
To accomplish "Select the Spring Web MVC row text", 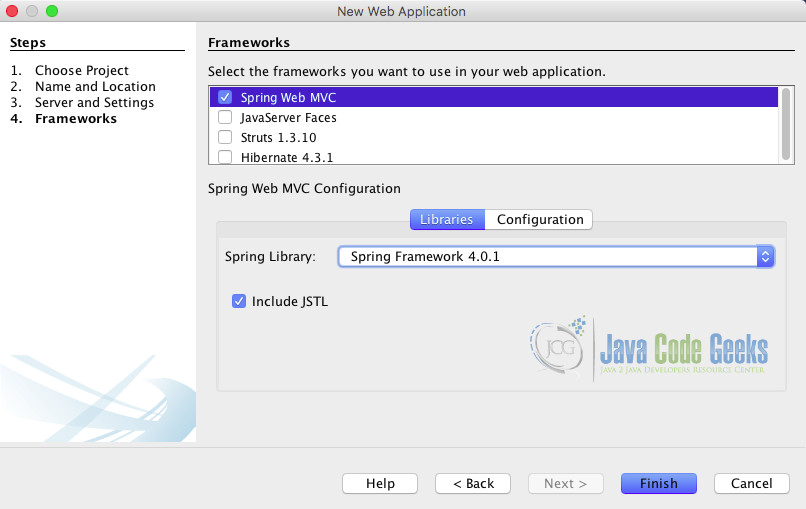I will pyautogui.click(x=288, y=98).
